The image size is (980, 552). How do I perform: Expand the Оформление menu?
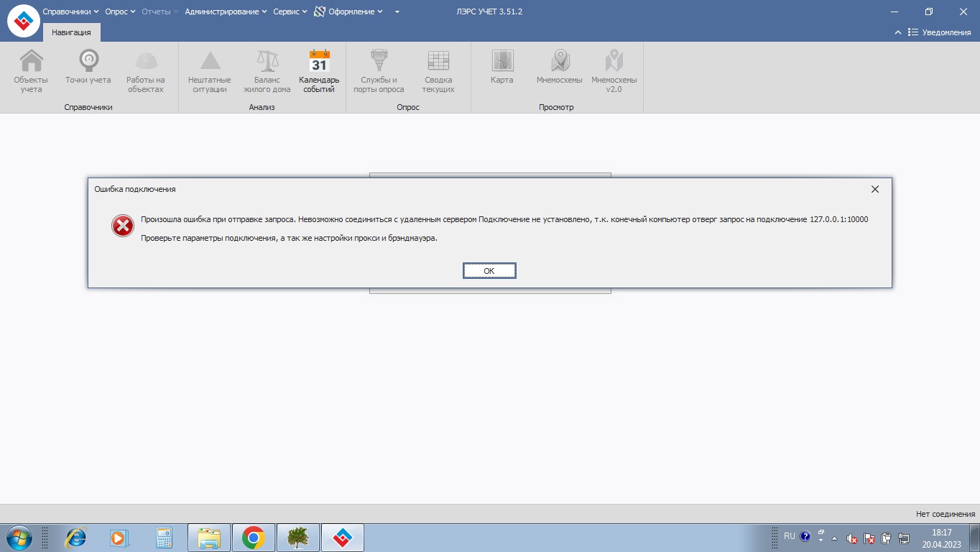pyautogui.click(x=348, y=11)
